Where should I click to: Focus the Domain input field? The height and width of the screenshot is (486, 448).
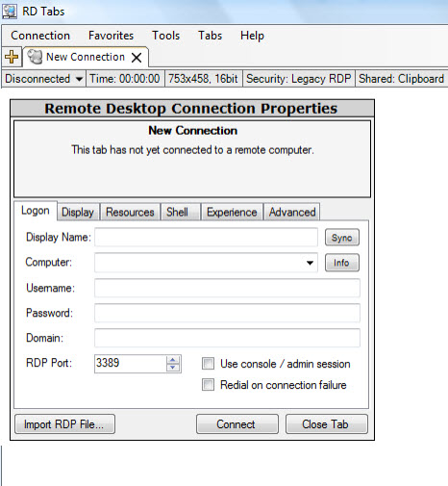pyautogui.click(x=227, y=338)
